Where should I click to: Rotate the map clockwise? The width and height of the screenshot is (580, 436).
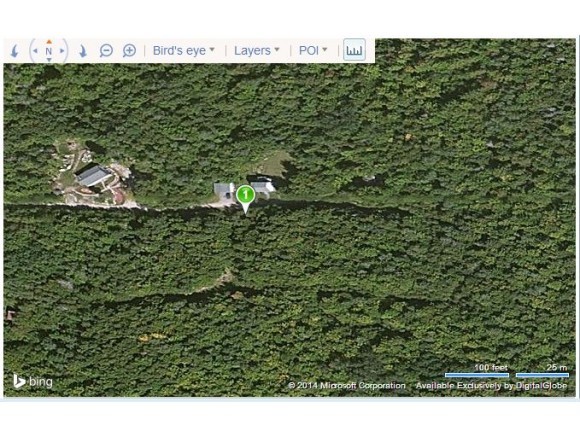pos(83,51)
